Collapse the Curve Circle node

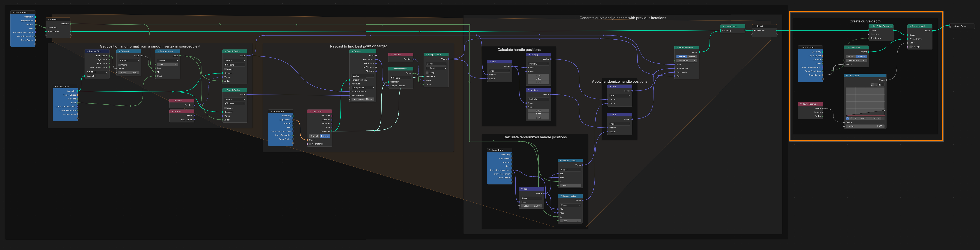pyautogui.click(x=847, y=47)
